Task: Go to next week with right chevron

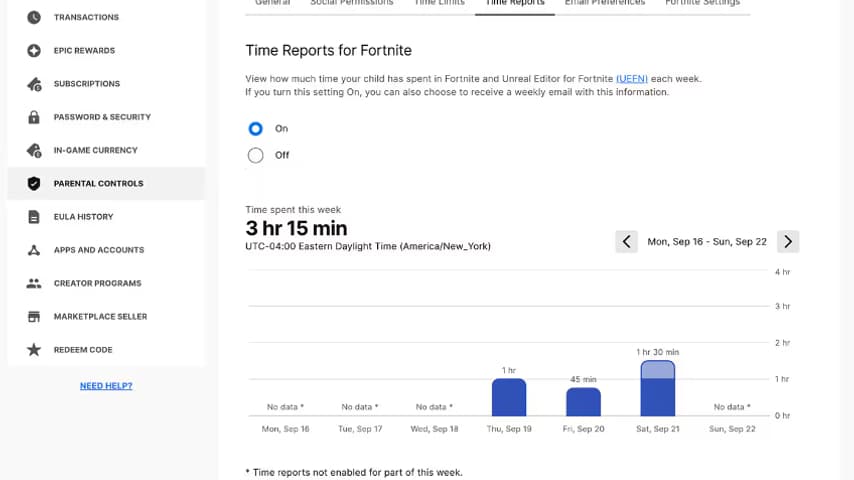Action: (788, 241)
